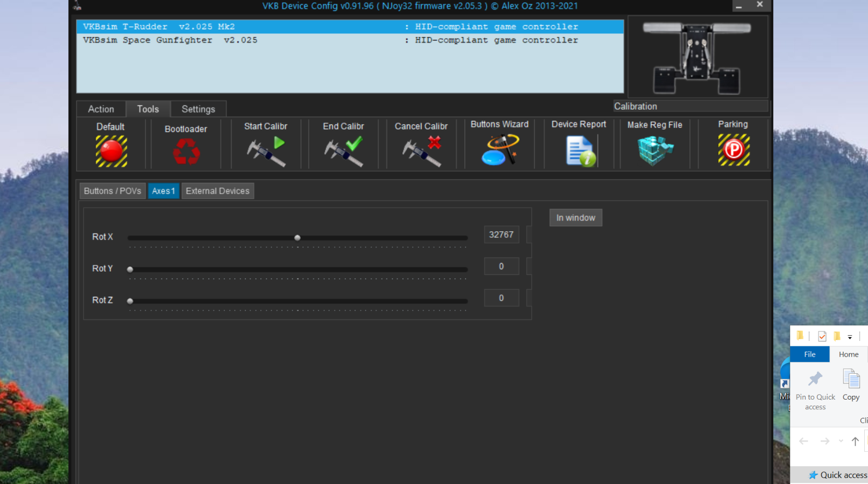Generate a Device Report
868x484 pixels.
tap(581, 151)
